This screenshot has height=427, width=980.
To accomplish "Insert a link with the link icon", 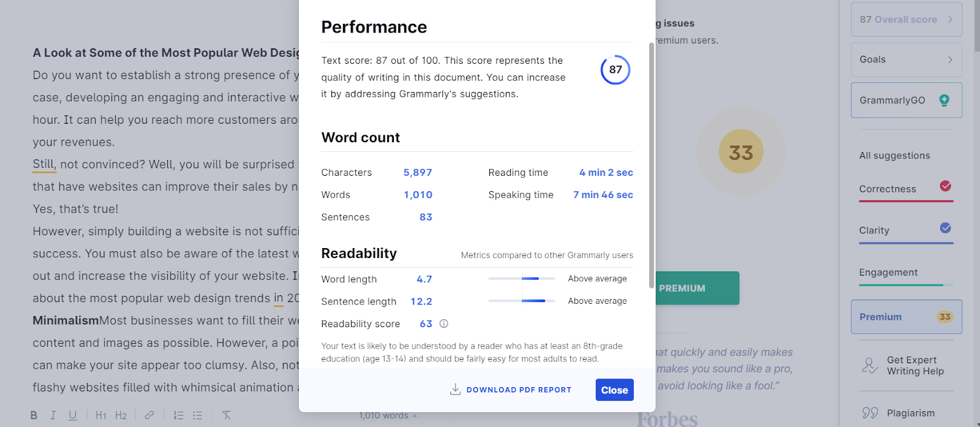I will tap(149, 415).
